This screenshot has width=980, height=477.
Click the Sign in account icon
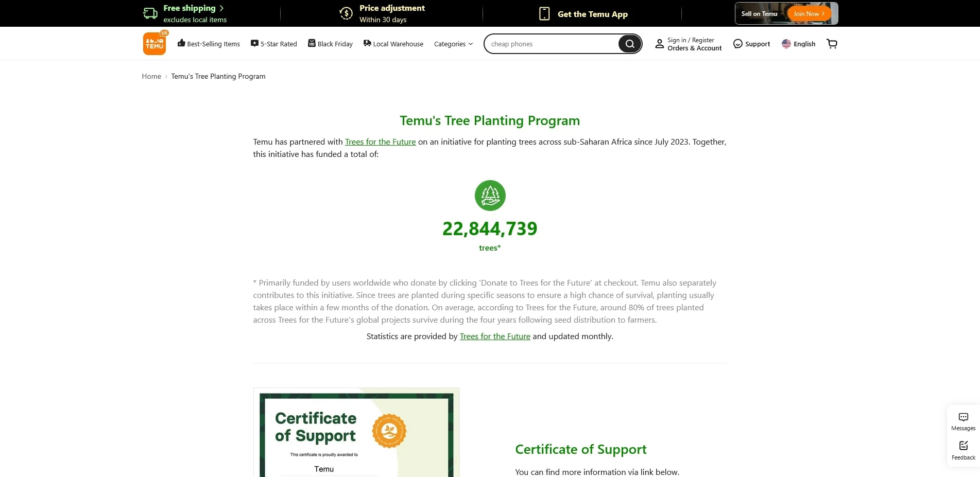tap(660, 44)
